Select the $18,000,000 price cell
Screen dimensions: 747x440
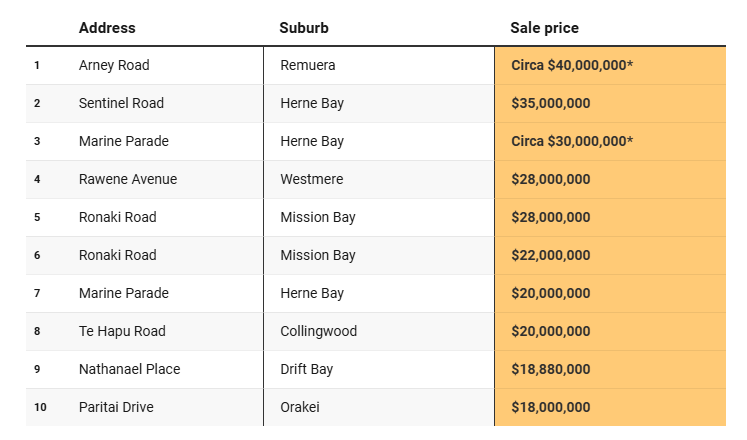click(x=551, y=407)
